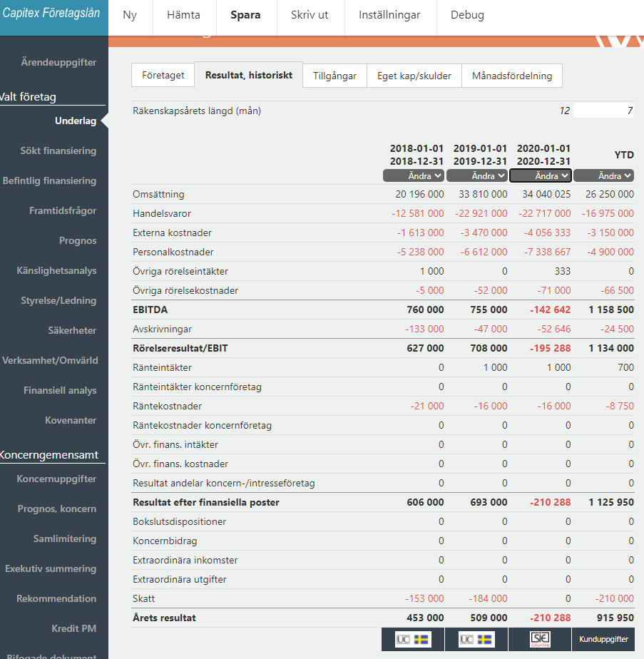Click the Räkenskapsårets längd value 12
Viewport: 644px width, 659px height.
565,111
